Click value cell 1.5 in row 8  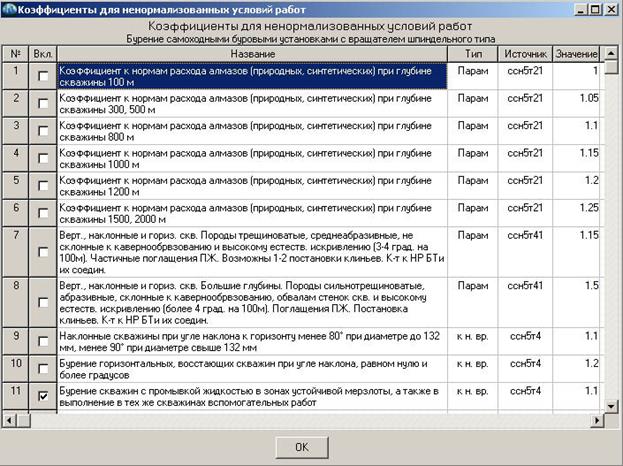576,303
